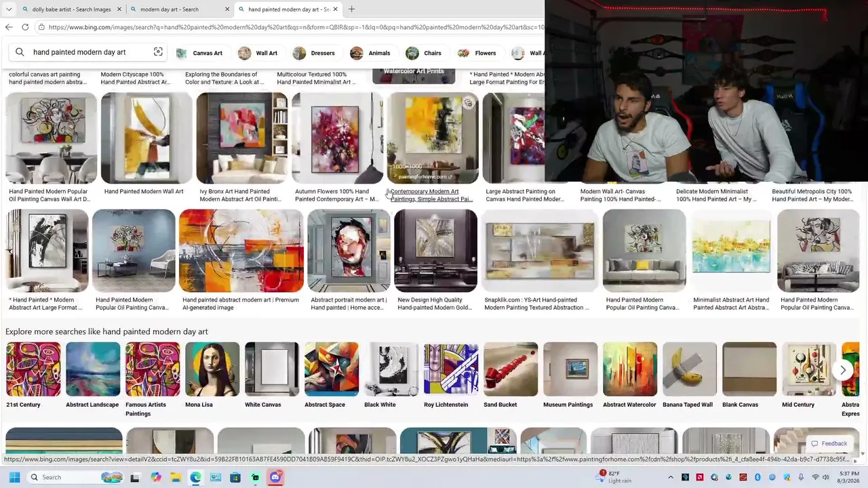Open black and white abstract art large format image
Image resolution: width=868 pixels, height=488 pixels.
(47, 251)
